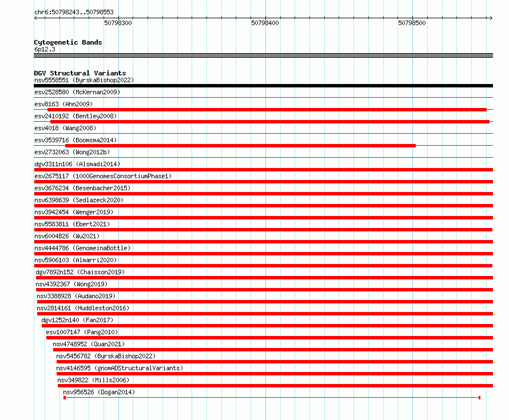Click the red bar of nsv4146595
Screen dimensions: 509x420
tap(275, 374)
